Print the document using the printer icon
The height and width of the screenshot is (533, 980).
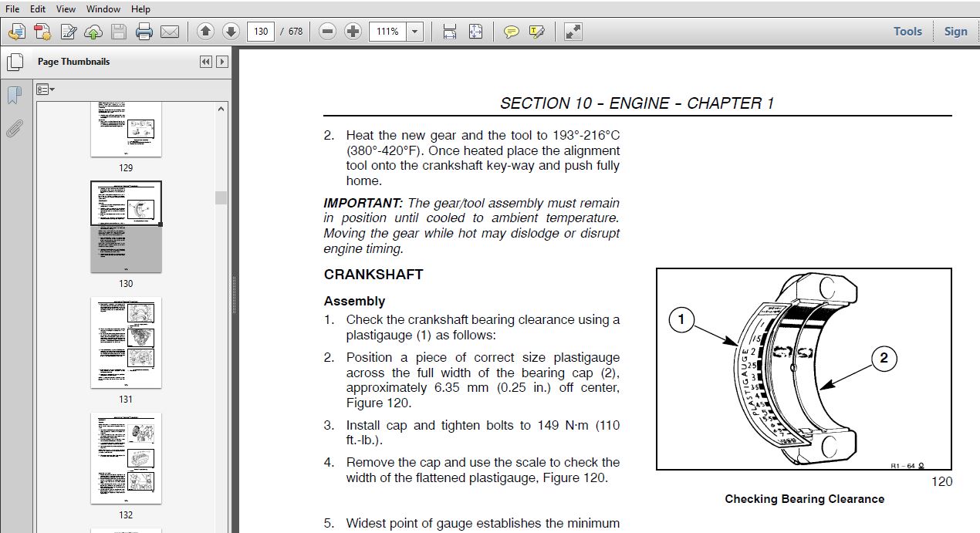pos(144,32)
